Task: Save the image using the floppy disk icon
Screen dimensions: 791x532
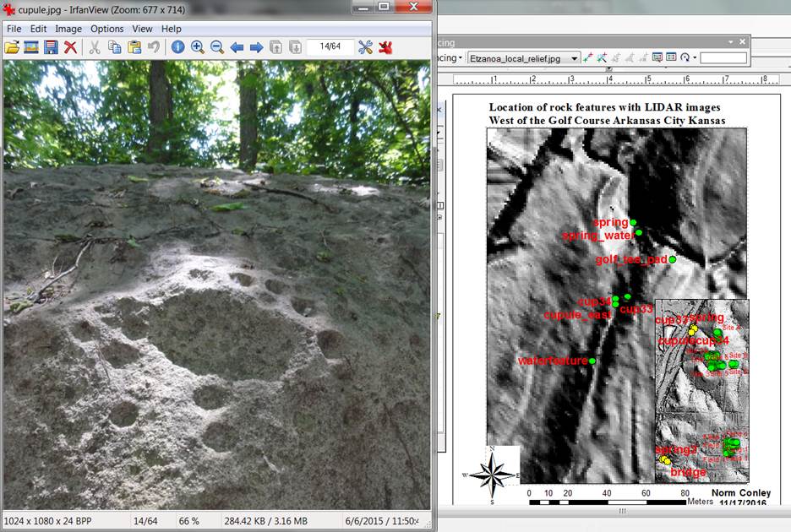Action: click(x=51, y=47)
